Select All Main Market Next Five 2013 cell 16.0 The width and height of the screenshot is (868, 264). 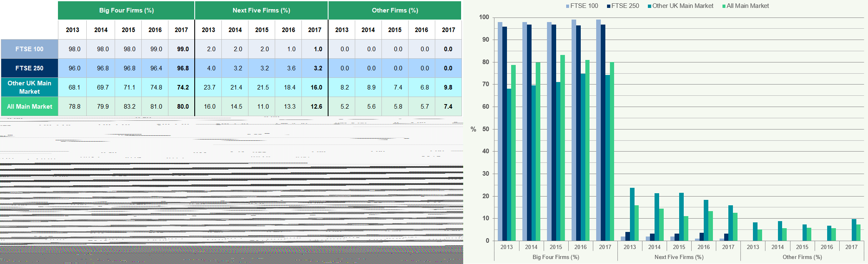(x=208, y=107)
